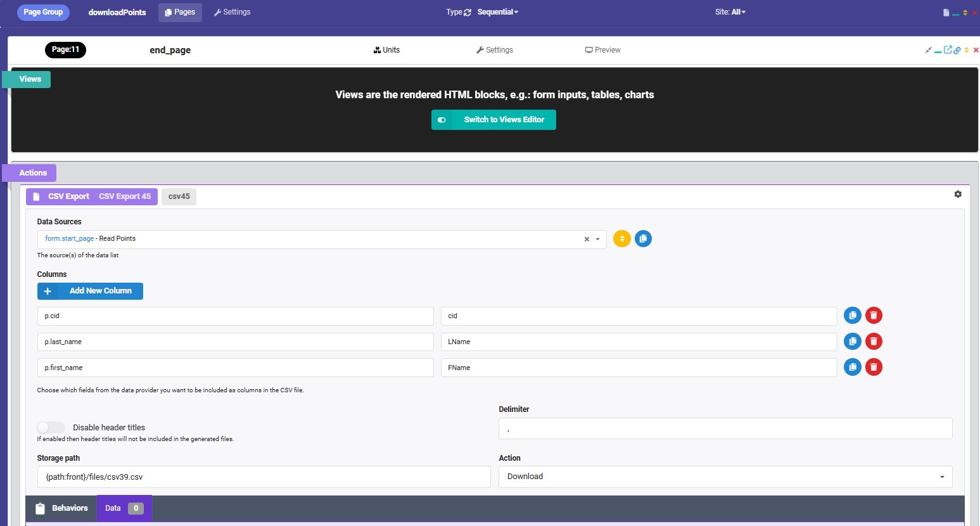The height and width of the screenshot is (526, 980).
Task: Clear the selected data source with the x
Action: click(x=587, y=240)
